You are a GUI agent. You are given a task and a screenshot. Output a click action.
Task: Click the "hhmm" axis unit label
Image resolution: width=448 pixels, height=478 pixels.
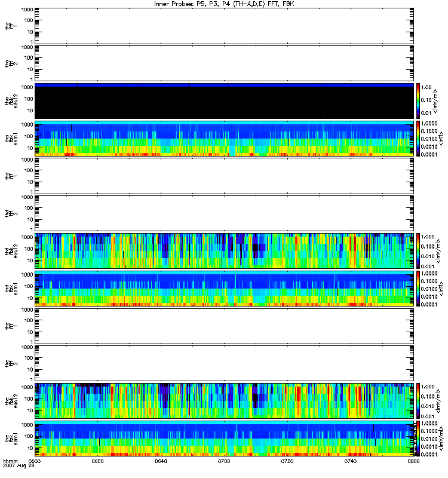[x=10, y=461]
